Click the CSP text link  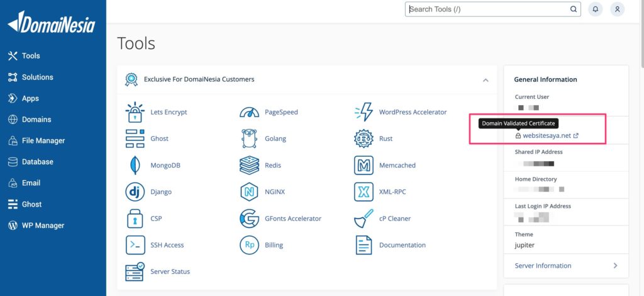coord(156,219)
